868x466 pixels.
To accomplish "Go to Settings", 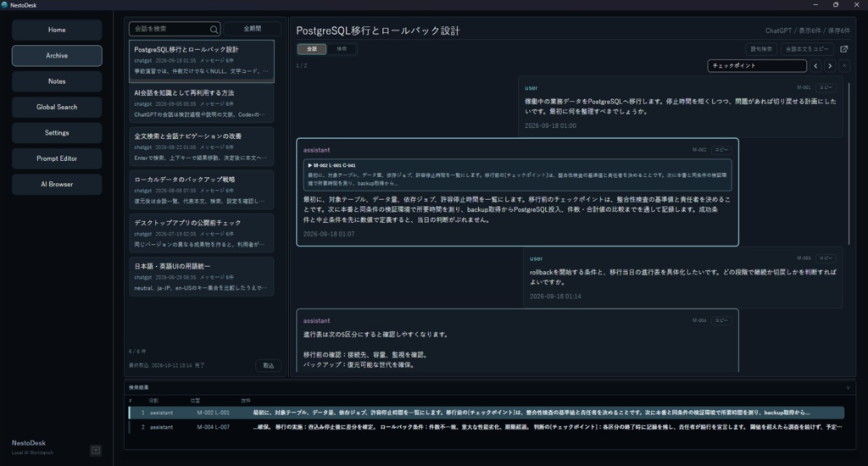I will tap(57, 133).
